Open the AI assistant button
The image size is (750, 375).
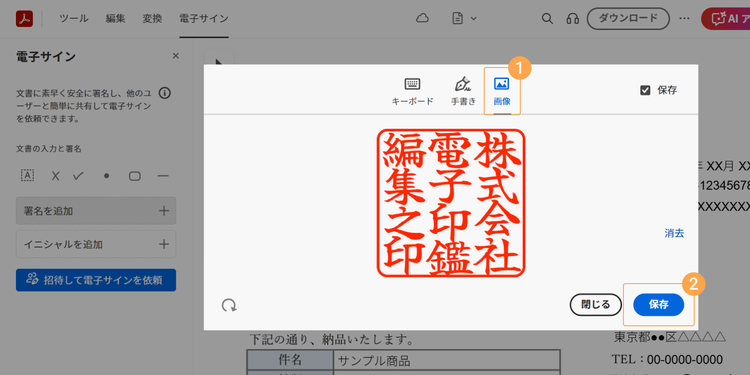[x=726, y=19]
